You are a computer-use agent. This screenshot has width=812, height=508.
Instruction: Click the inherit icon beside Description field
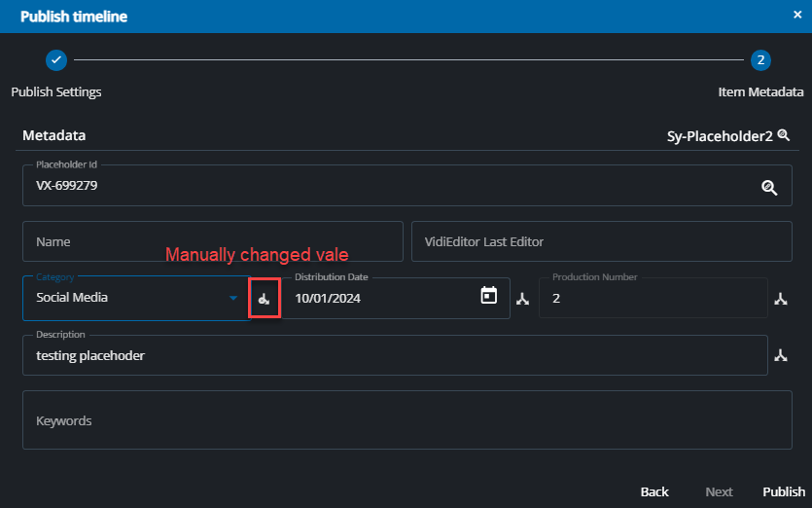(780, 356)
